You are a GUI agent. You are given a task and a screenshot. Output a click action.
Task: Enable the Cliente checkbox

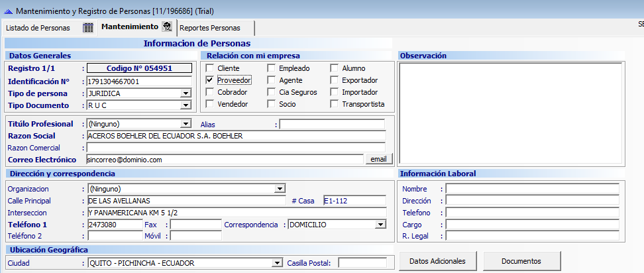click(x=210, y=68)
